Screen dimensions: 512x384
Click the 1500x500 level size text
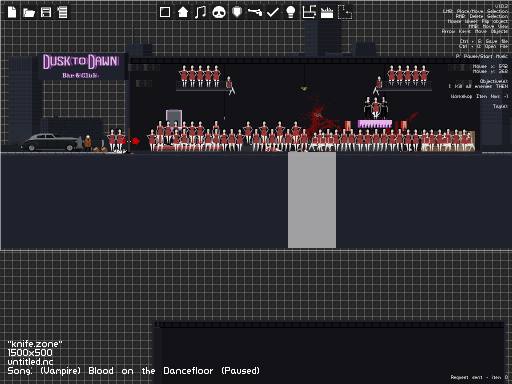[30, 353]
